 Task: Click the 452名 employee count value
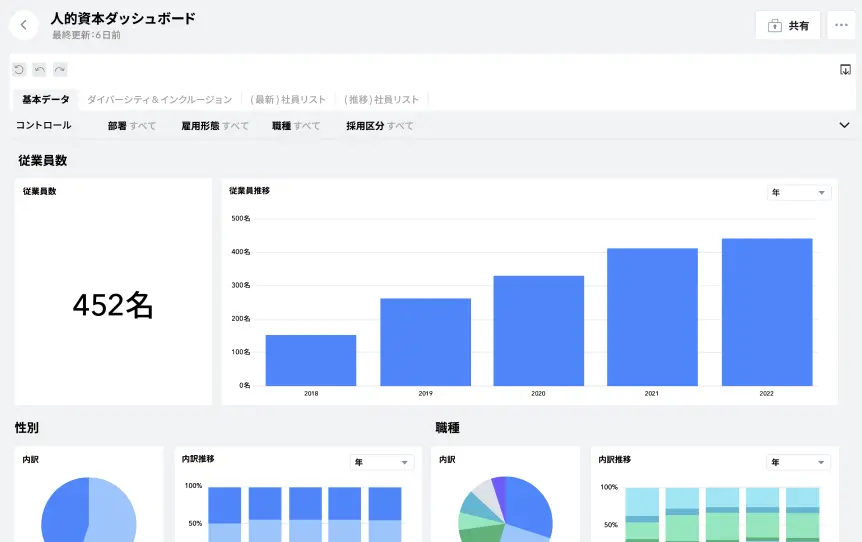pos(113,305)
